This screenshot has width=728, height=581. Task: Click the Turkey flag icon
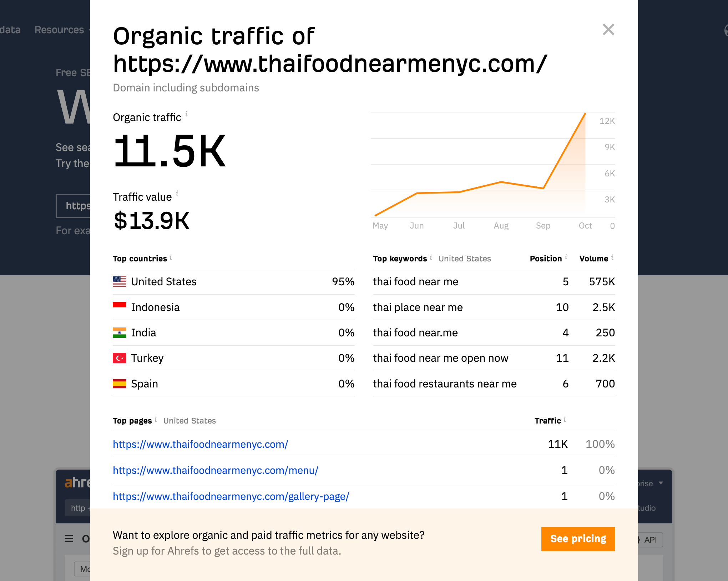(120, 358)
